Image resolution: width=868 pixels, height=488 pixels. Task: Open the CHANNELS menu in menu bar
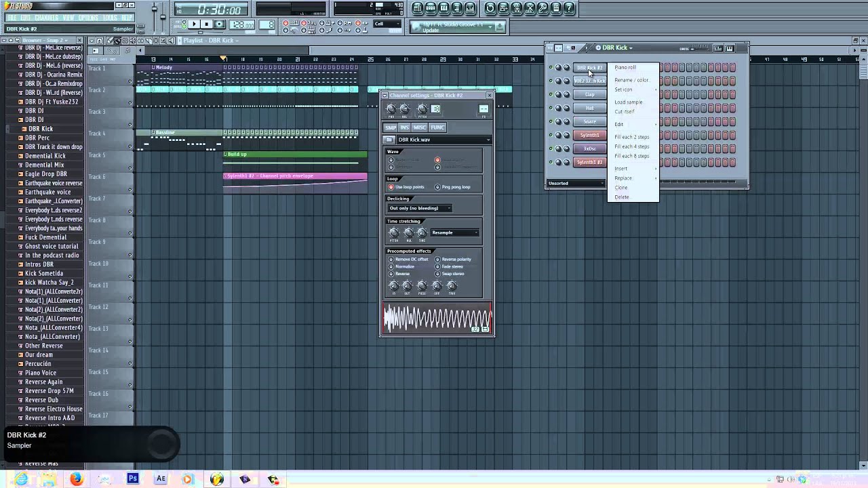(46, 18)
